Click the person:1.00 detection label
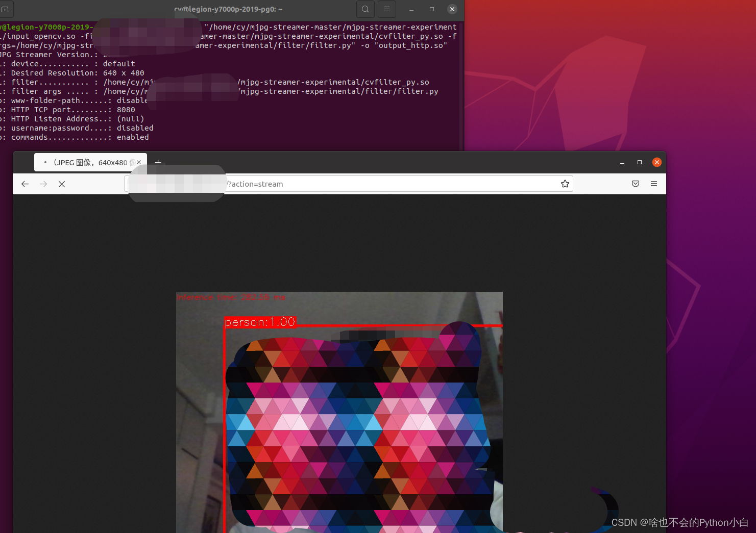Screen dimensions: 756x533 260,322
